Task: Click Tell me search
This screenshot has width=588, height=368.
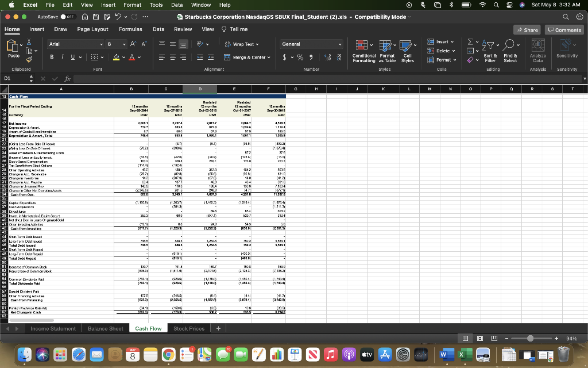Action: [x=235, y=29]
